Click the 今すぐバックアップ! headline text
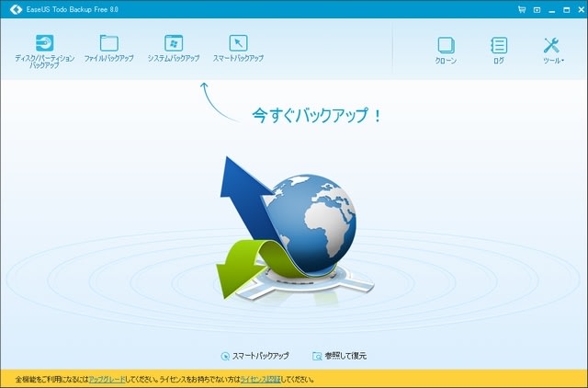Viewport: 588px width, 388px height. point(317,116)
